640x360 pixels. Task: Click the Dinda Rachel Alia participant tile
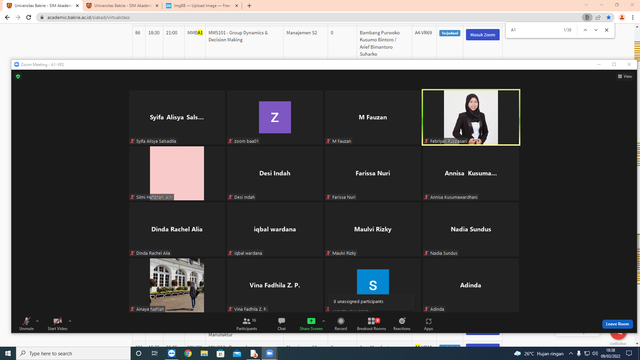click(177, 229)
